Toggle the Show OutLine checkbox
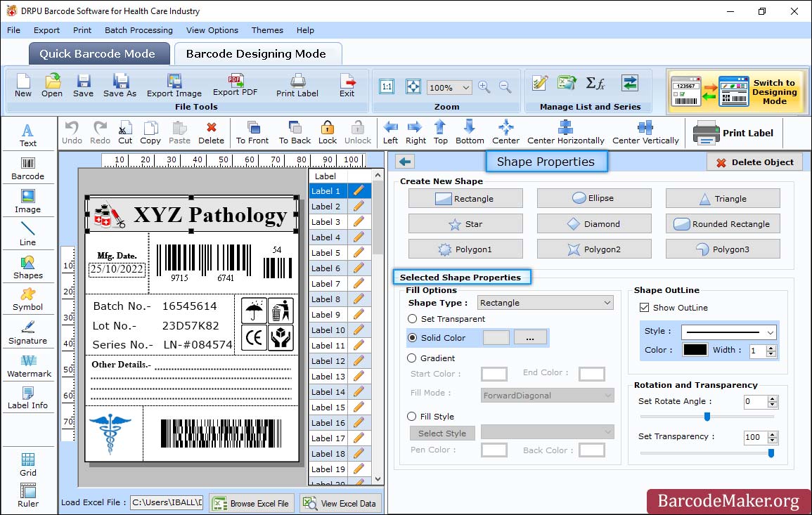Screen dimensions: 812x515 [x=644, y=308]
